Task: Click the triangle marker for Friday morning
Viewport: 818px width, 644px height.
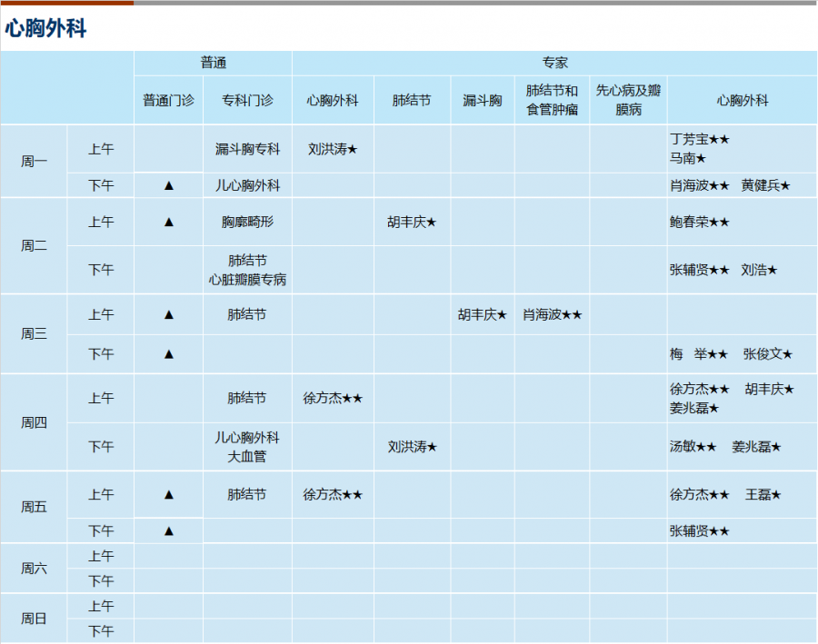Action: [x=168, y=494]
